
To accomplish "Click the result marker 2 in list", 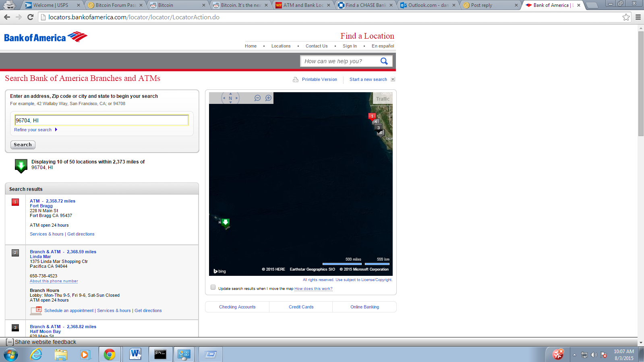I will 15,253.
